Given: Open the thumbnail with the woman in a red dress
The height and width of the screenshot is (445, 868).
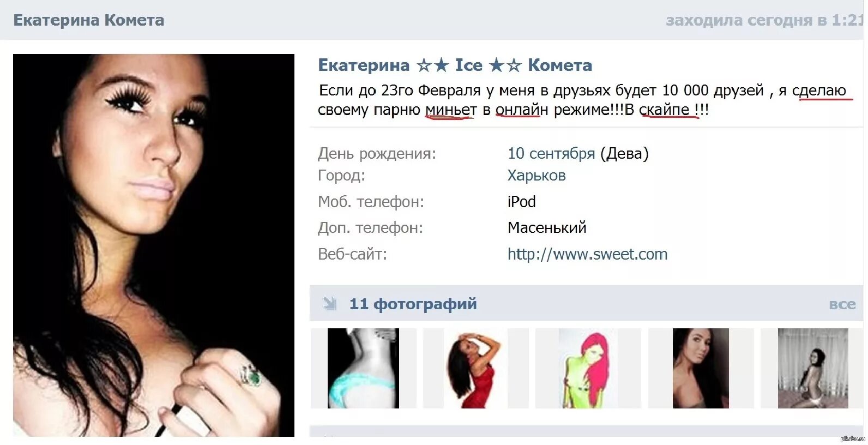Looking at the screenshot, I should coord(476,368).
